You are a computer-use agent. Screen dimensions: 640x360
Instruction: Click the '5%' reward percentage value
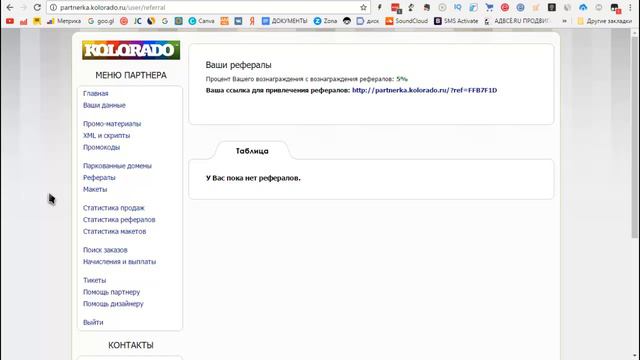402,79
